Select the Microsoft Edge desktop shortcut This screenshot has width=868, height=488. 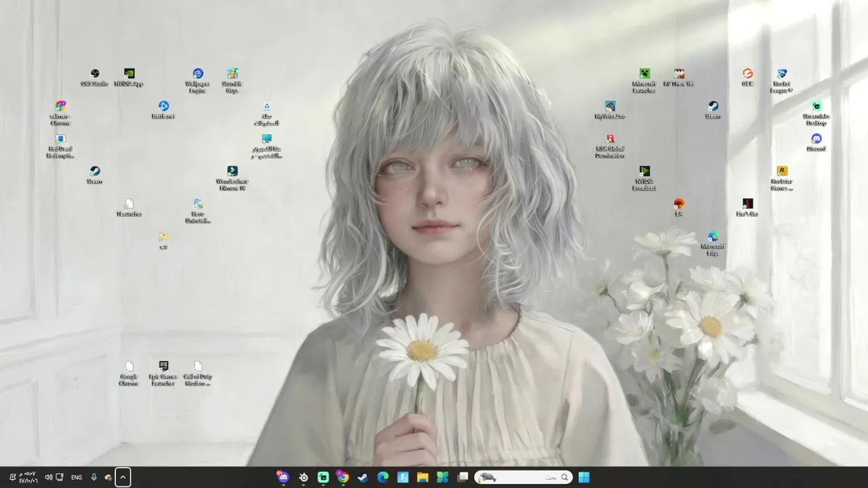[713, 243]
